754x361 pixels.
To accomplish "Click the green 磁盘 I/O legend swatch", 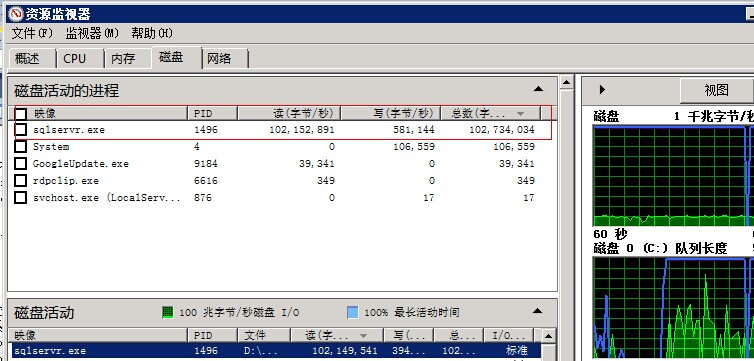I will pos(167,312).
